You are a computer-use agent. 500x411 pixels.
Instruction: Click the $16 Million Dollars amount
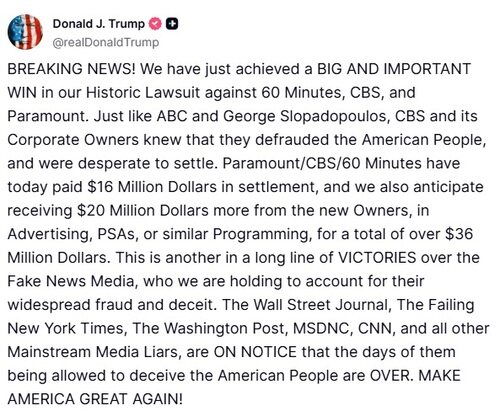152,187
